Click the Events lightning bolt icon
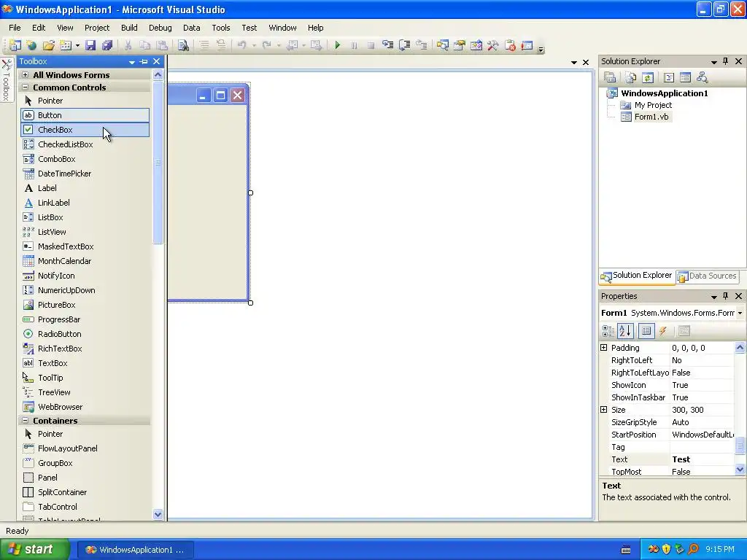Viewport: 747px width, 560px height. (x=663, y=331)
